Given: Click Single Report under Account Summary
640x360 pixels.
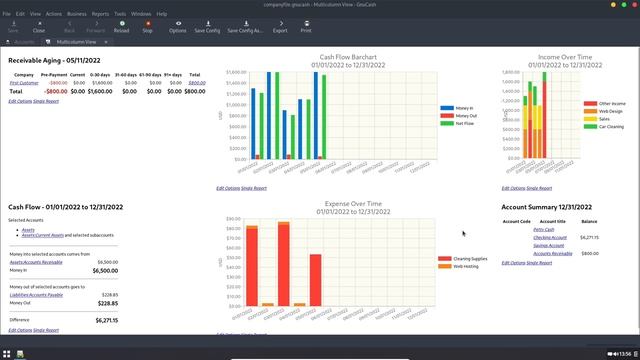Looking at the screenshot, I should tap(539, 263).
